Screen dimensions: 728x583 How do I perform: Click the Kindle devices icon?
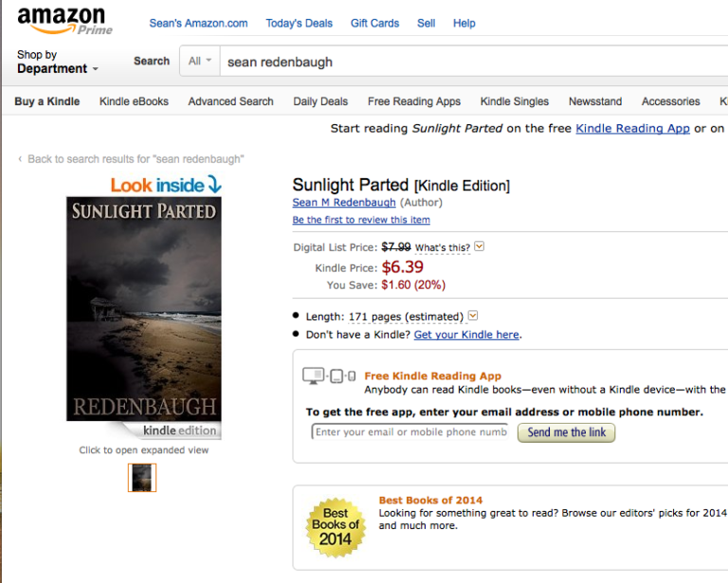(x=329, y=376)
